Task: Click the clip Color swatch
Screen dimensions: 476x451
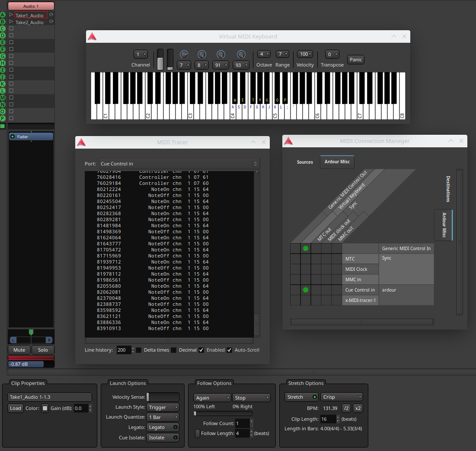Action: coord(45,408)
